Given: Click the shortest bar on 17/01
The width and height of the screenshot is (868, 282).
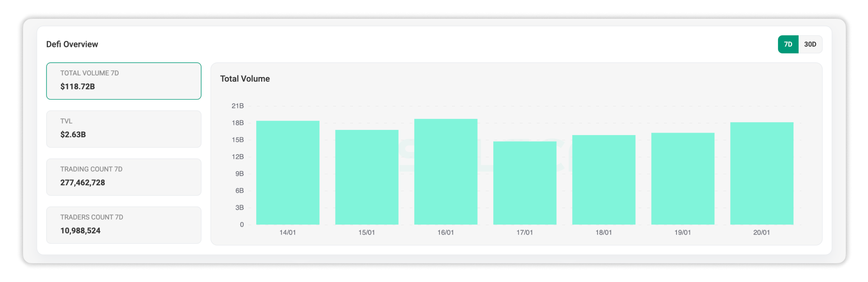Looking at the screenshot, I should point(525,183).
